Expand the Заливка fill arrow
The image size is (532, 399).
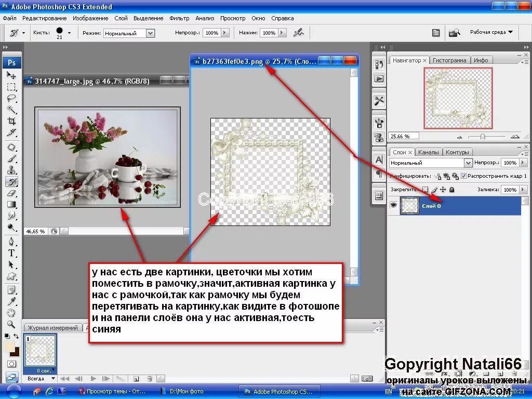tap(523, 190)
